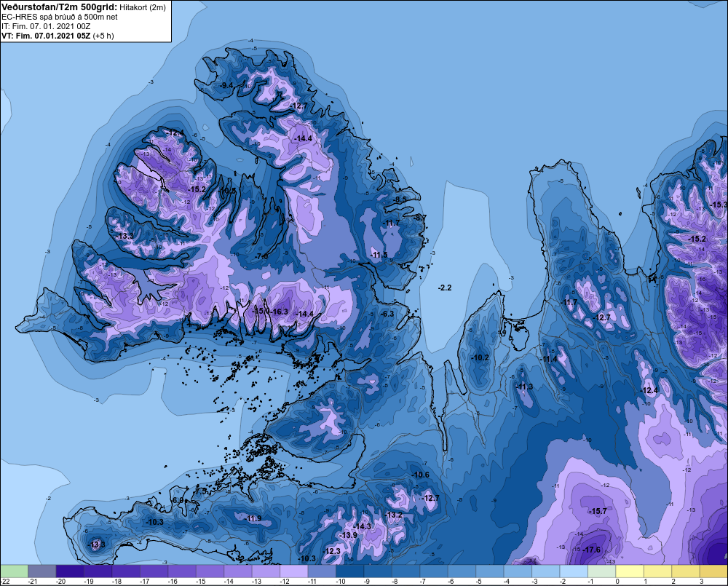The height and width of the screenshot is (586, 728).
Task: Select the -16.3 temperature reading
Action: 280,312
